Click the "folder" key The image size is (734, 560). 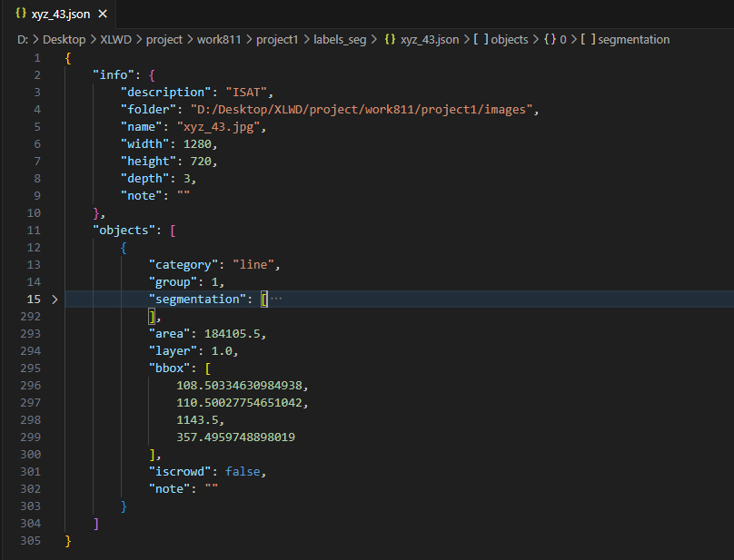(x=148, y=110)
